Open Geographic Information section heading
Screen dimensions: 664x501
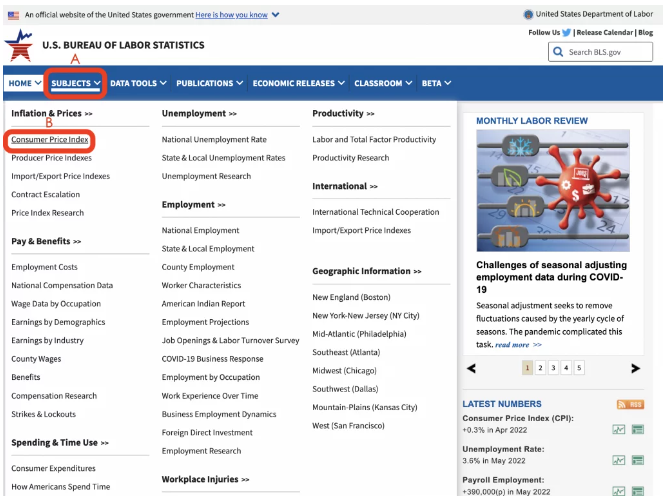point(367,271)
